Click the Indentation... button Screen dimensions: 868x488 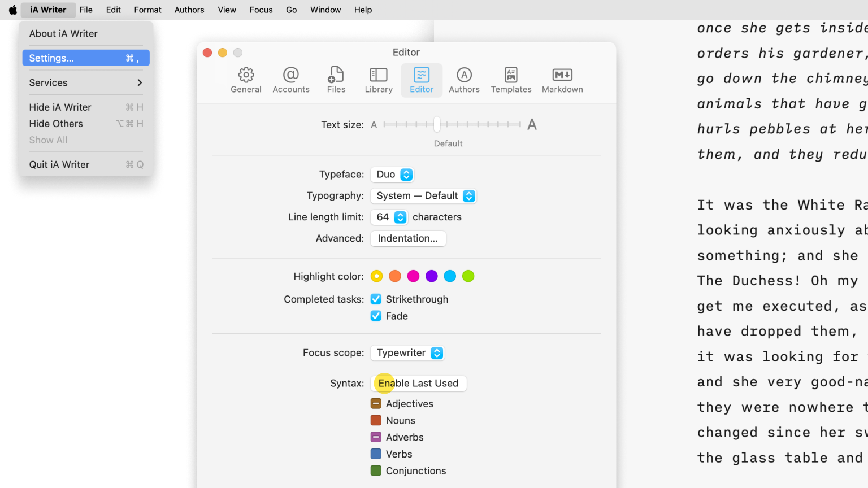point(408,238)
